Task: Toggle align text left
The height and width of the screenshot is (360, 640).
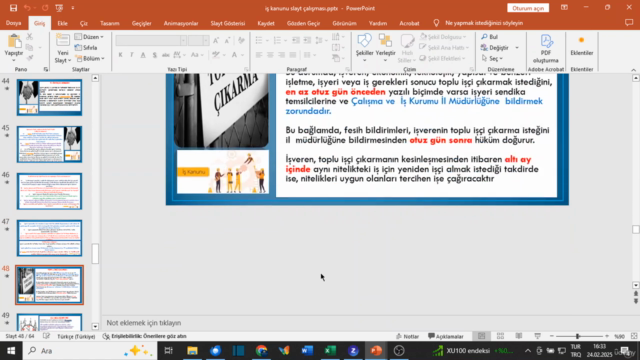Action: 259,55
